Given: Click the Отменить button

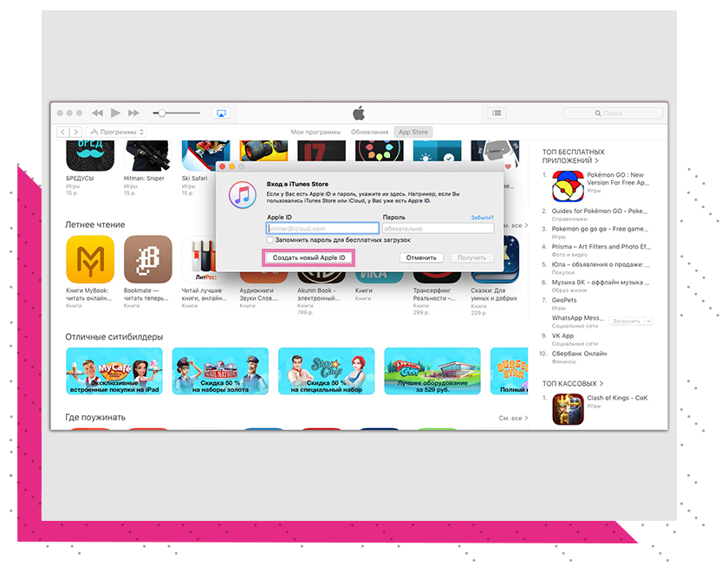Looking at the screenshot, I should [421, 257].
